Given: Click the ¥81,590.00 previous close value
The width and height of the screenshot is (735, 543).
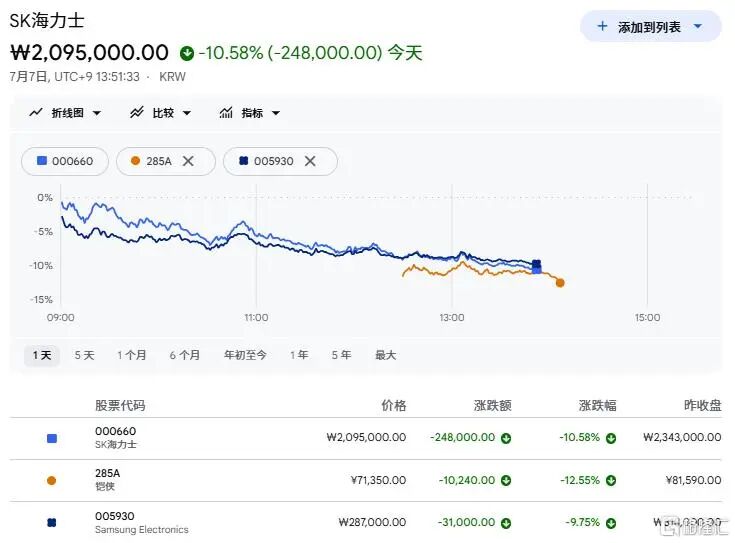Looking at the screenshot, I should 693,480.
